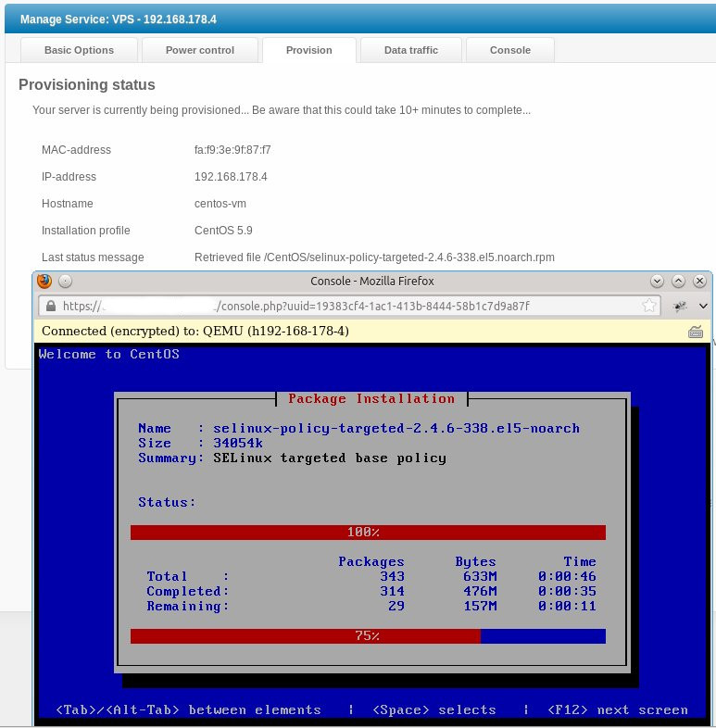Click the Completed bytes value 476M
The height and width of the screenshot is (728, 716).
(x=480, y=591)
